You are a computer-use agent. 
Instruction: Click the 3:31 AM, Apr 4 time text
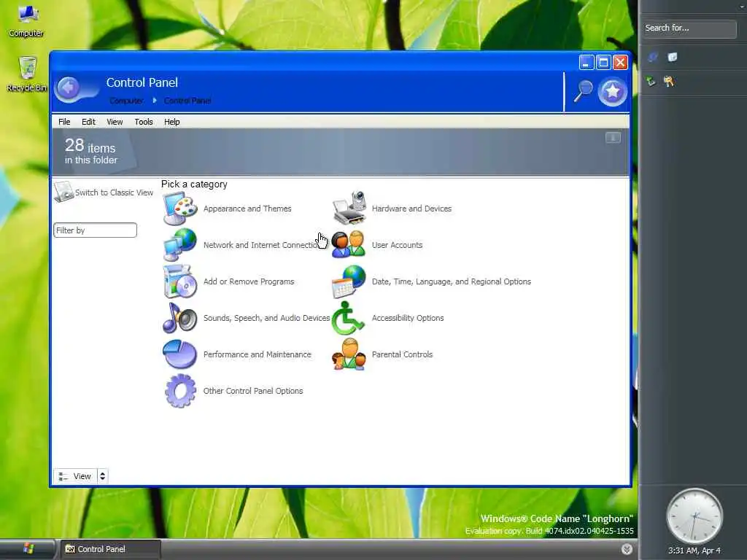[x=694, y=551]
